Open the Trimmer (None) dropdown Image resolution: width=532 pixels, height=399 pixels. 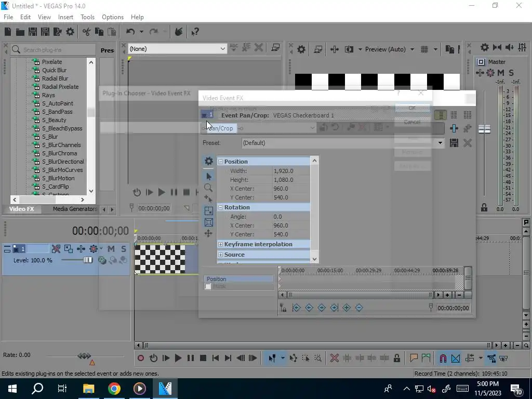pos(222,49)
